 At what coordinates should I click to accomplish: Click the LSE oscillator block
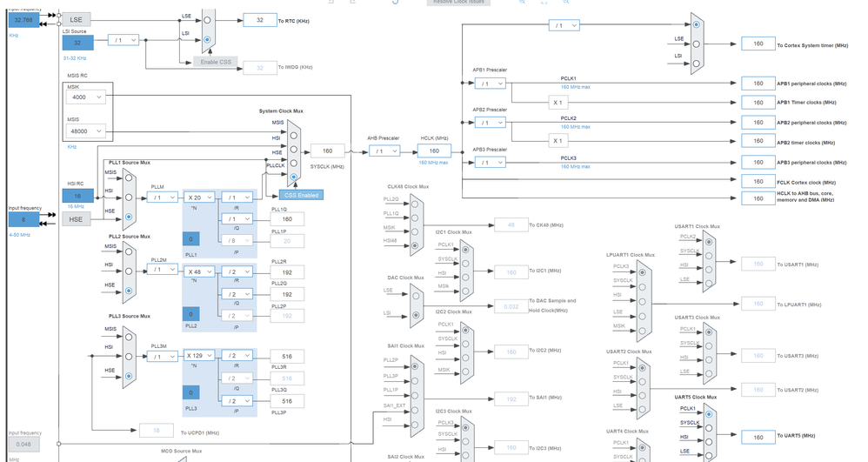(x=76, y=19)
